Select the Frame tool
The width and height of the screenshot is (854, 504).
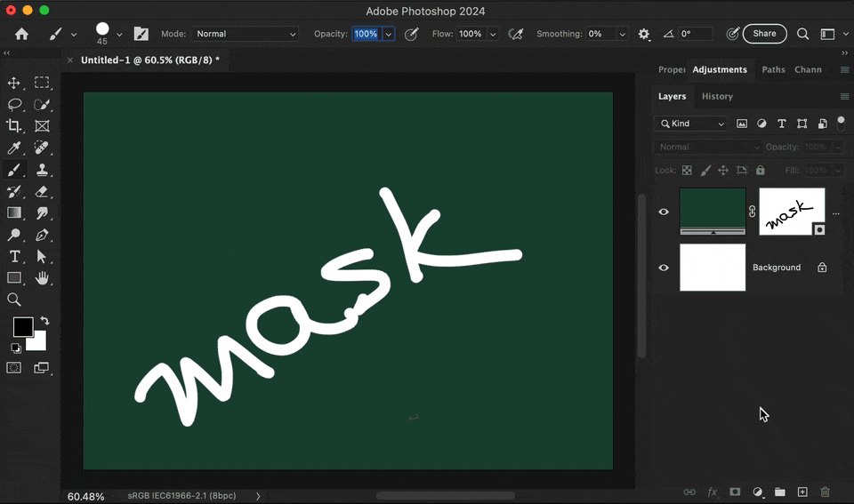pyautogui.click(x=42, y=125)
